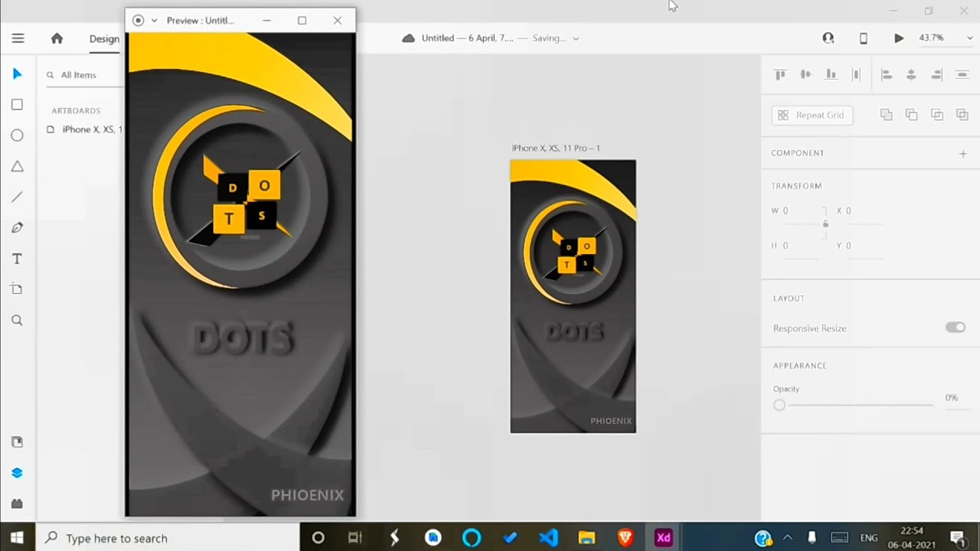Screen dimensions: 980x551
Task: Click the boolean Exclude overlap icon
Action: 962,115
